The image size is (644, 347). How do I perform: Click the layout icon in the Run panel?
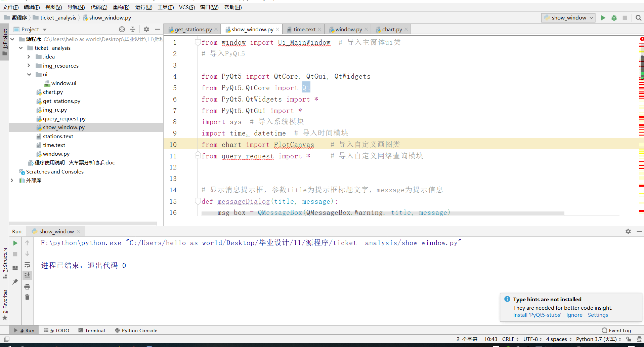tap(15, 268)
